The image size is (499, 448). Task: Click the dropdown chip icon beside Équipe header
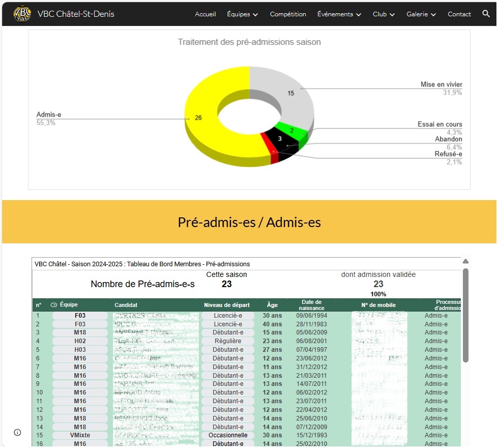(x=54, y=305)
